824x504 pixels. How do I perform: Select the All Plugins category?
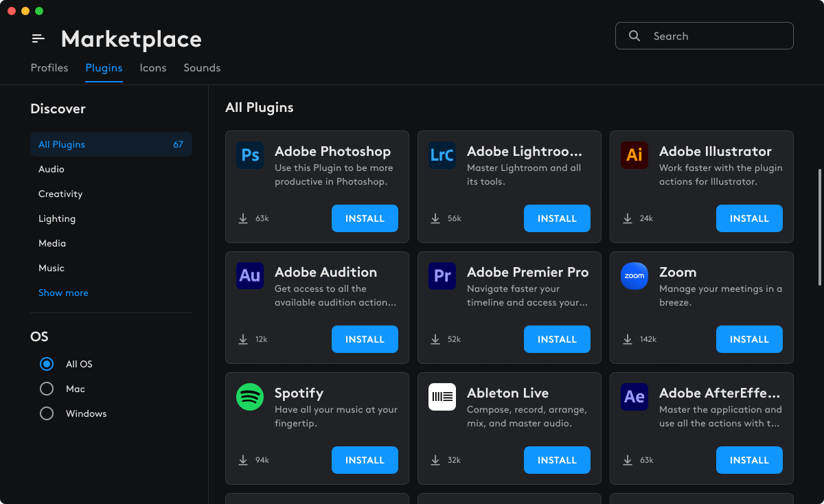111,144
